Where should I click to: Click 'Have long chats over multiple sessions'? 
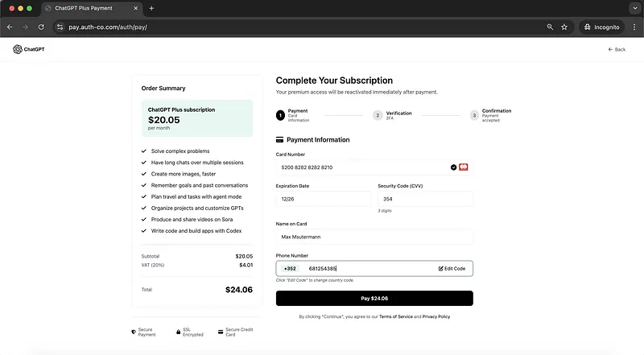[x=197, y=163]
